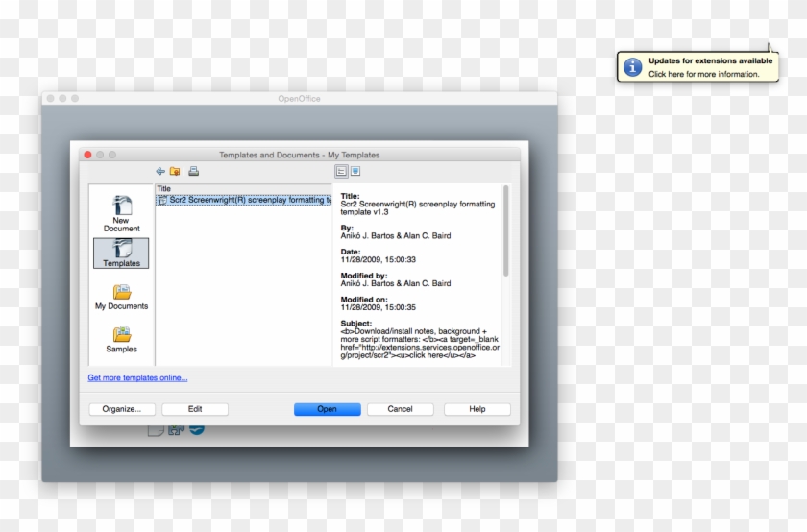The width and height of the screenshot is (807, 532).
Task: Click the Cancel button
Action: (x=401, y=409)
